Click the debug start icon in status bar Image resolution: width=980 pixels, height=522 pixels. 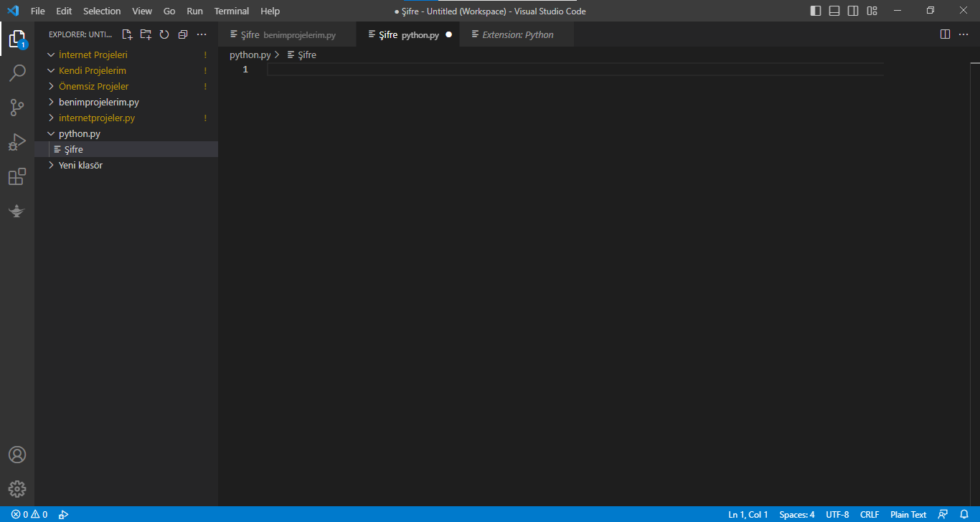click(x=63, y=515)
